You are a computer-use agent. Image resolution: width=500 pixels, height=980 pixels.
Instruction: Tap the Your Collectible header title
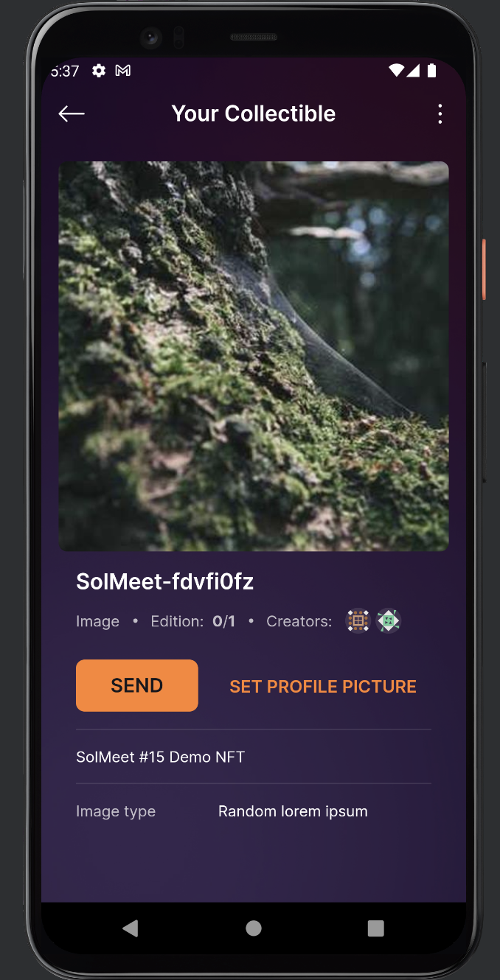tap(254, 113)
